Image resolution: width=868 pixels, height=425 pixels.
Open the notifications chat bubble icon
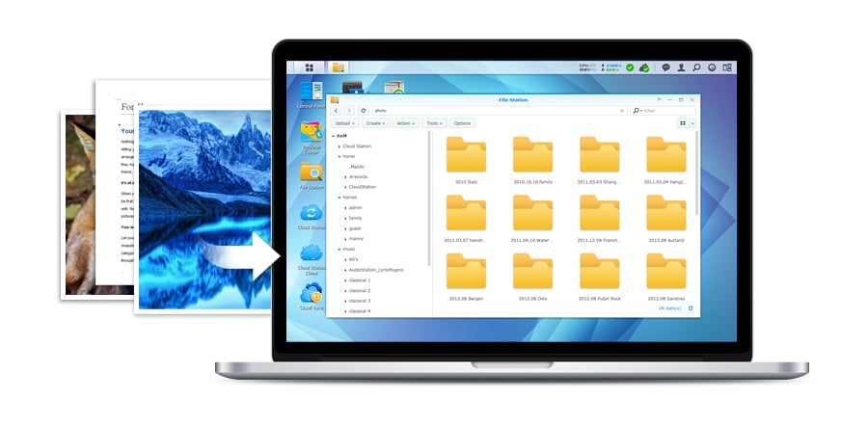[665, 67]
